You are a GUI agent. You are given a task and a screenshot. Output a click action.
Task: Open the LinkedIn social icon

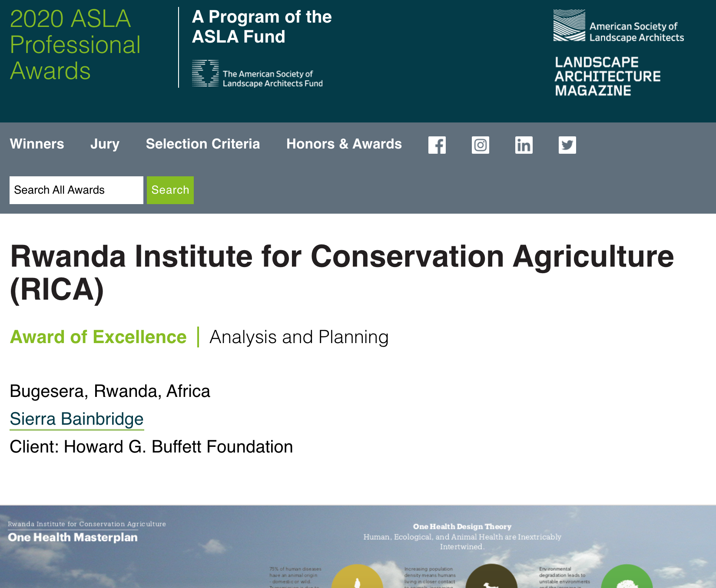point(524,145)
